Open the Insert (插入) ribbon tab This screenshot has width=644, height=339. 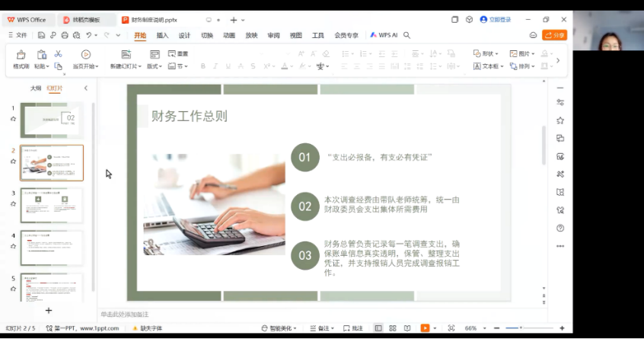click(162, 35)
